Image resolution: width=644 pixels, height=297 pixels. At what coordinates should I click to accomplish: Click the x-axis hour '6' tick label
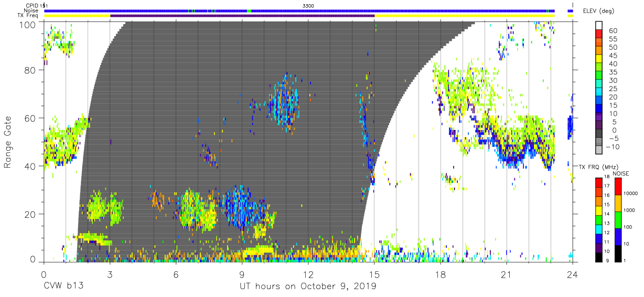pyautogui.click(x=176, y=274)
